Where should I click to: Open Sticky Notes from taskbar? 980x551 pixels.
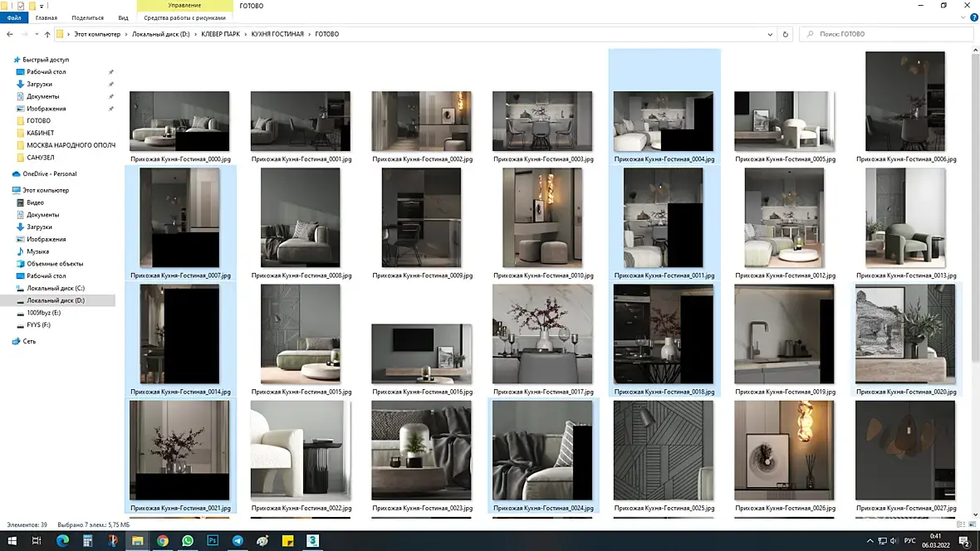click(x=287, y=541)
